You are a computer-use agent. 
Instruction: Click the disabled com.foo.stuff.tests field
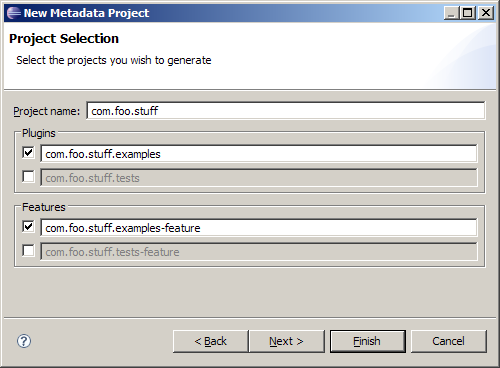259,178
